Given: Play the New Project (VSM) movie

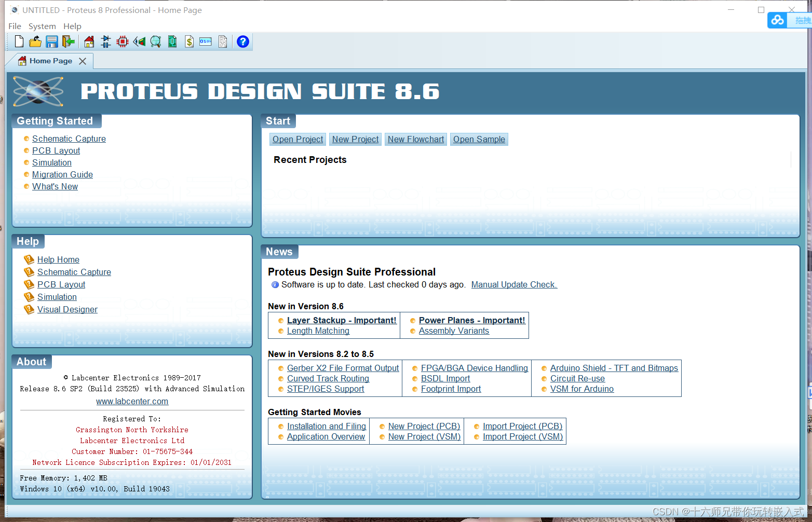Looking at the screenshot, I should point(425,436).
